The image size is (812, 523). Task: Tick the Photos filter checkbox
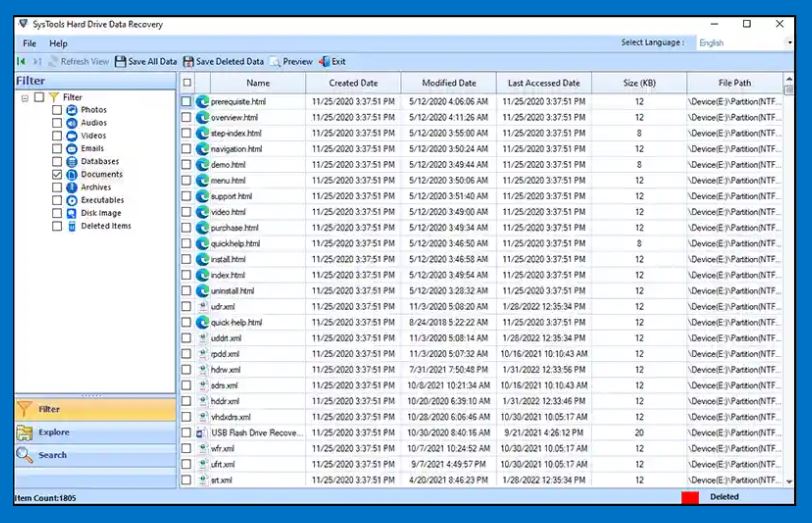(x=57, y=110)
